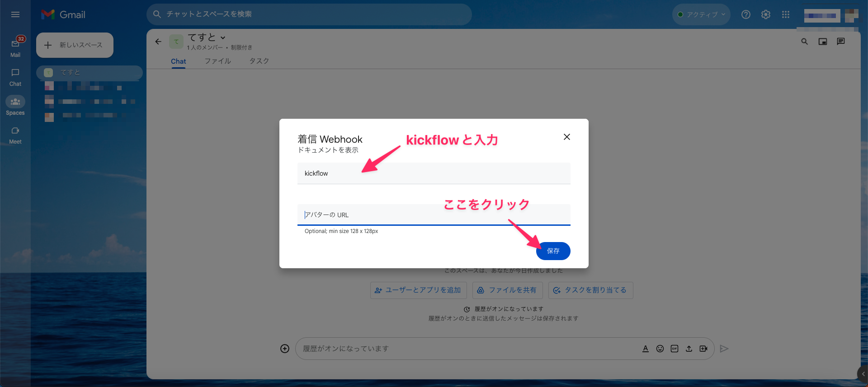The height and width of the screenshot is (387, 868).
Task: Click the emoji icon in message box
Action: tap(660, 349)
